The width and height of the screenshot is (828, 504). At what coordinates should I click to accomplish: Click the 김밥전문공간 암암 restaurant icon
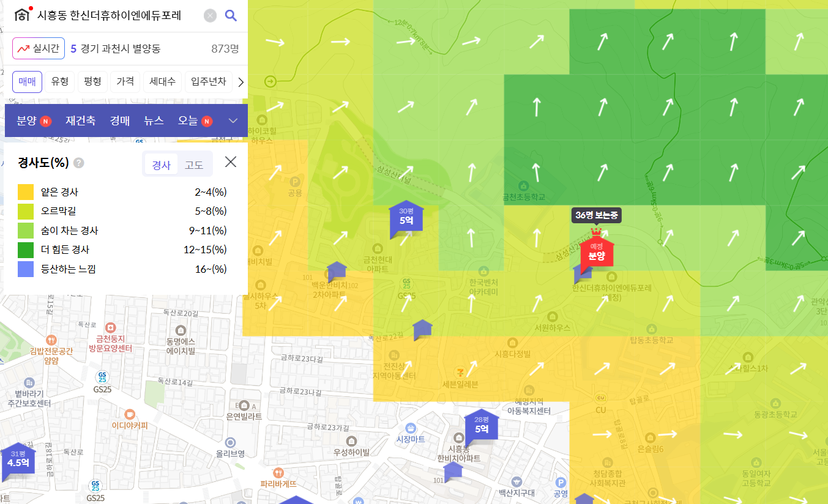point(51,339)
